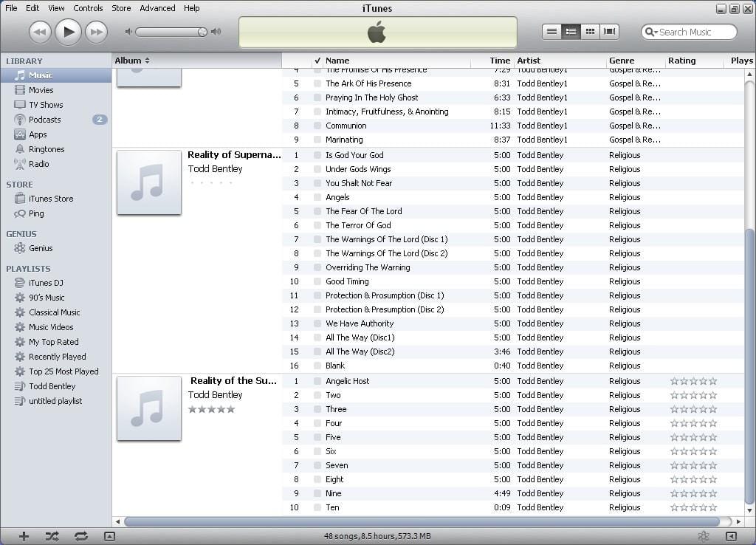
Task: Open search options magnifier dropdown
Action: 651,32
